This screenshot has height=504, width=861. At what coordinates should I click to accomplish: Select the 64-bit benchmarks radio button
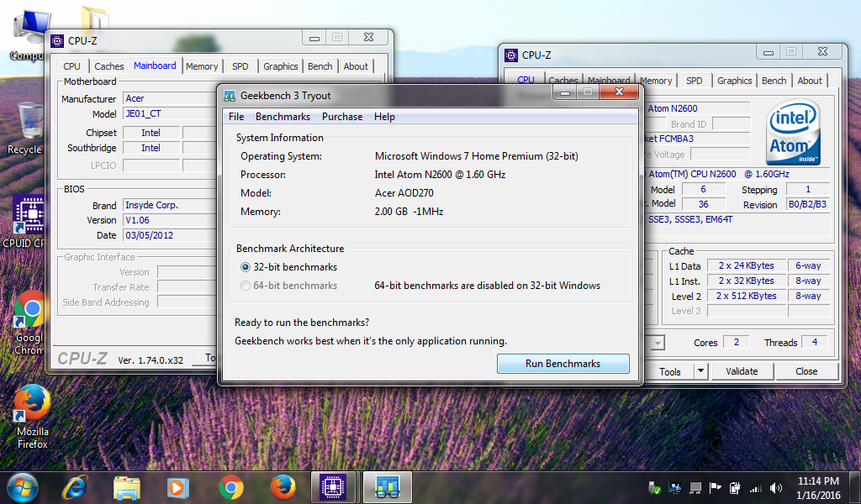(x=246, y=286)
